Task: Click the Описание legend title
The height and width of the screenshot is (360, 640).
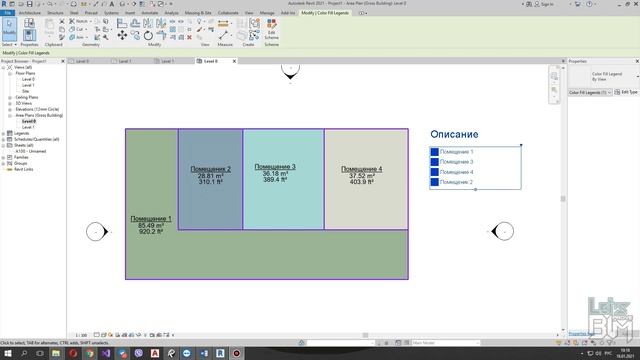Action: point(454,134)
